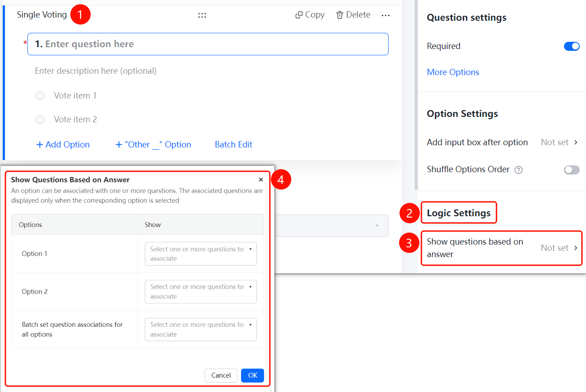Click More Options link
Image resolution: width=586 pixels, height=392 pixels.
[453, 72]
